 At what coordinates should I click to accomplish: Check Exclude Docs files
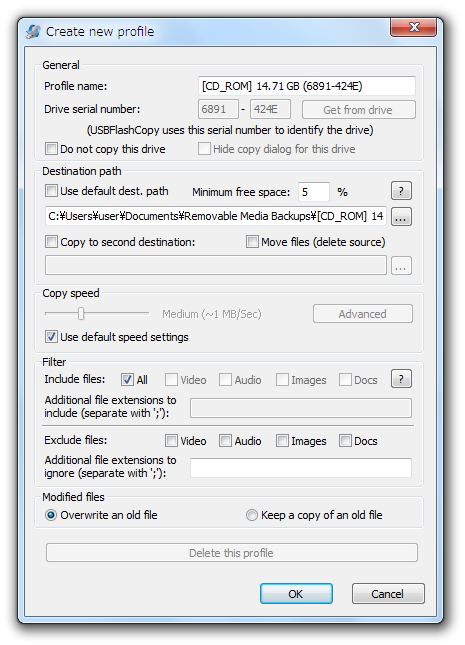345,441
